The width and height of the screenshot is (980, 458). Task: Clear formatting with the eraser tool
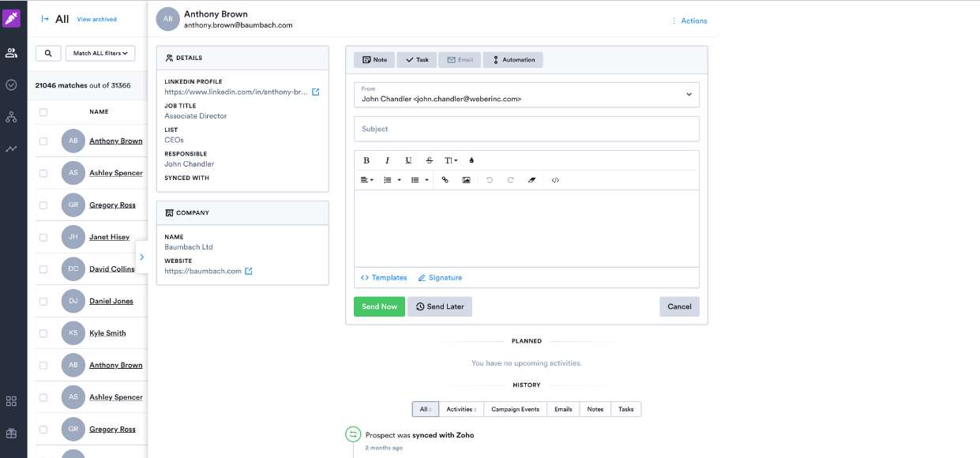[x=531, y=180]
